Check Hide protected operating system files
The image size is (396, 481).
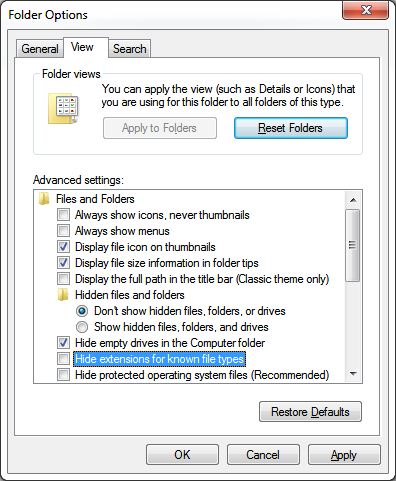[63, 375]
